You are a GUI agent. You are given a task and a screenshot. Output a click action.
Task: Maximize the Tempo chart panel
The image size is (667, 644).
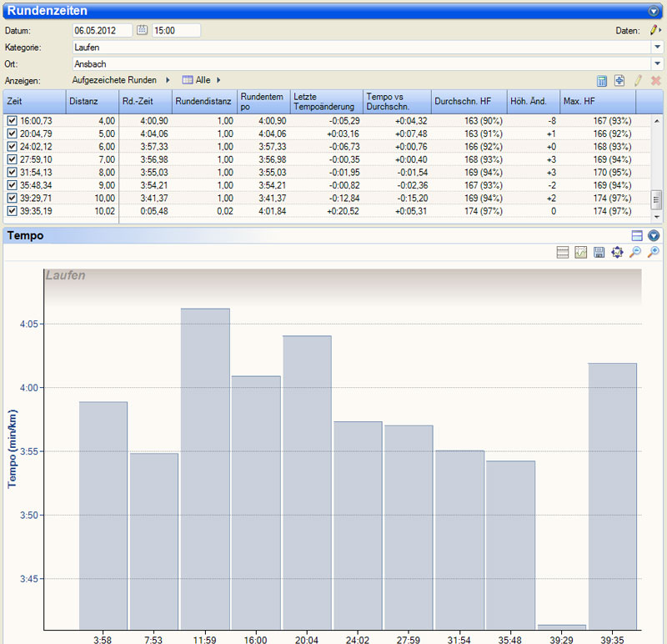click(637, 235)
